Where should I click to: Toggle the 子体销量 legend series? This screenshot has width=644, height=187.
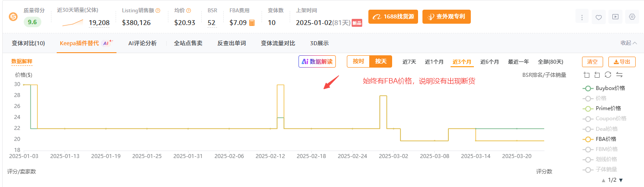pos(600,169)
